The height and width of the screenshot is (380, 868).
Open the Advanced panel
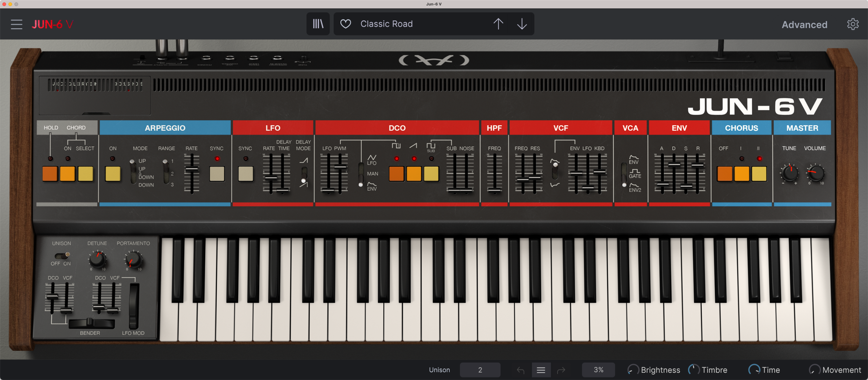pyautogui.click(x=804, y=24)
